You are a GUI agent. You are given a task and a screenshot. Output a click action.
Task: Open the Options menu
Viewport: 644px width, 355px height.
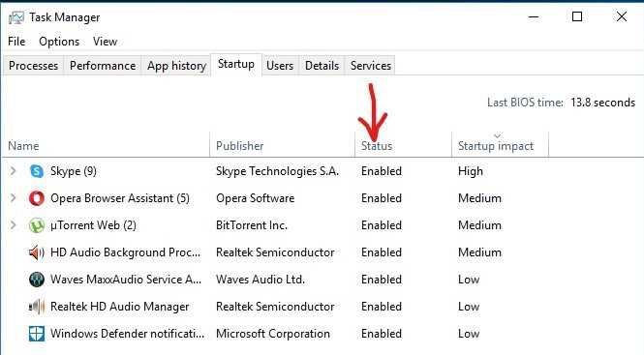[59, 42]
